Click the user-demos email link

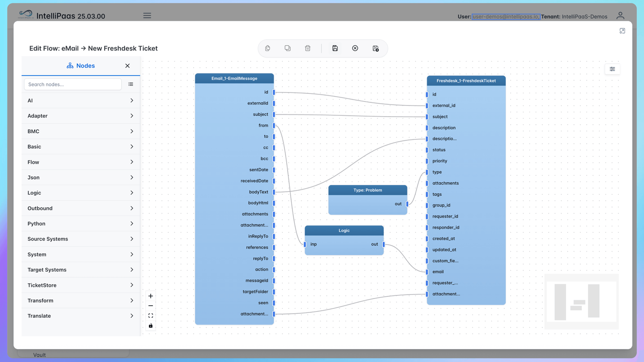click(506, 17)
